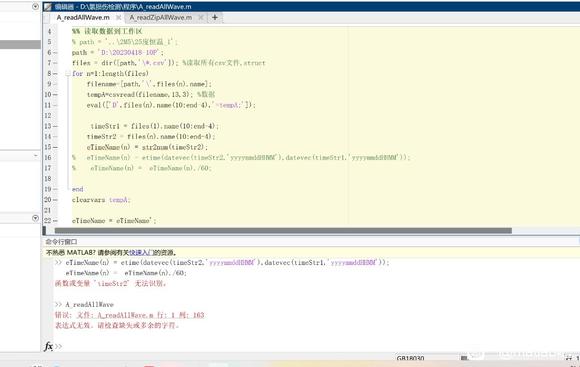Click line 11 eval statement code
580x367 pixels.
coord(171,105)
